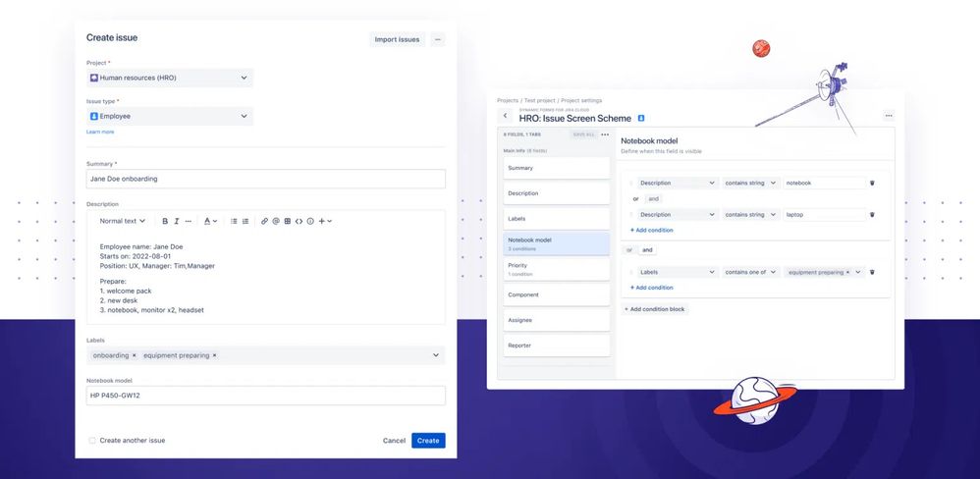This screenshot has width=980, height=479.
Task: Open the scheme's more options menu at top right
Action: (x=888, y=116)
